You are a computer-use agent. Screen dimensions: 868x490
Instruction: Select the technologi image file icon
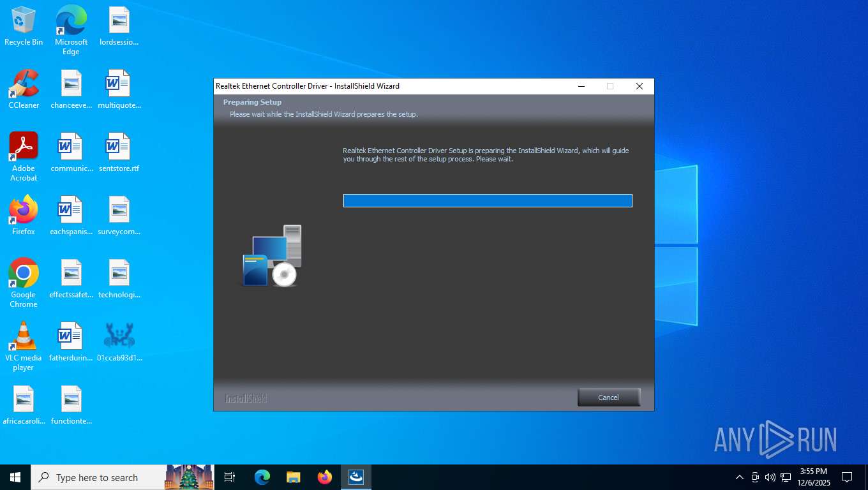[119, 279]
